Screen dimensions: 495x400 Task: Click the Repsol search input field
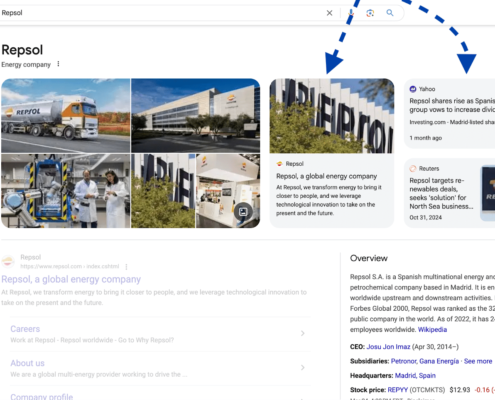click(x=160, y=13)
